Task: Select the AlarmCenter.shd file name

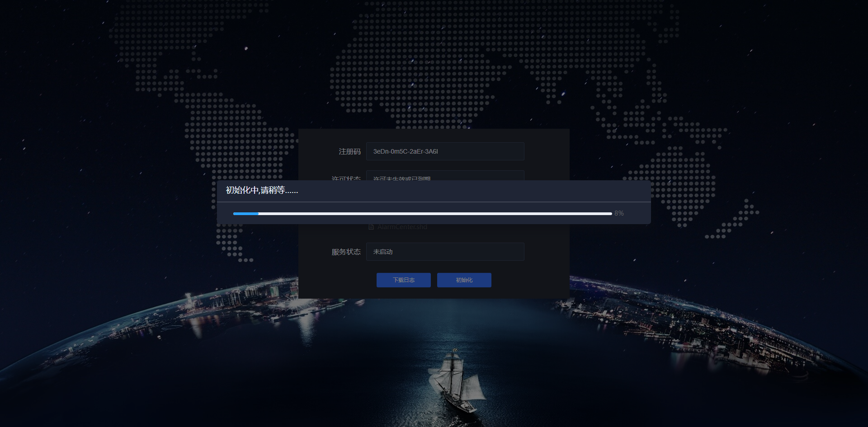Action: 402,227
